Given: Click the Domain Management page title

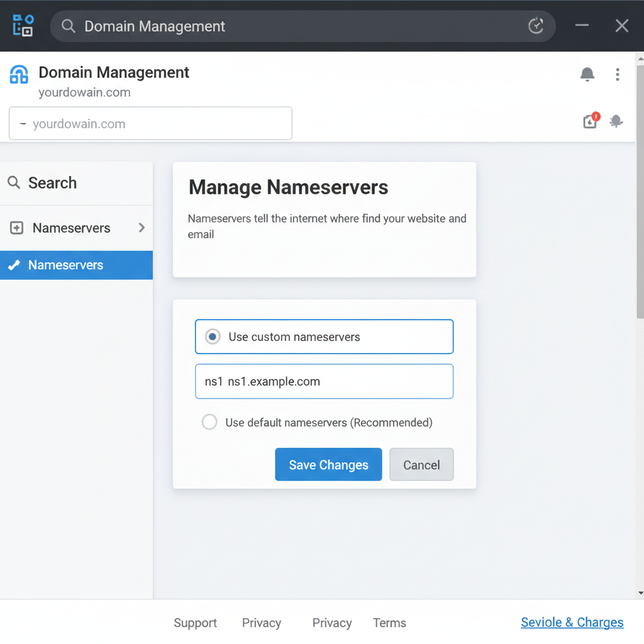Looking at the screenshot, I should [114, 73].
